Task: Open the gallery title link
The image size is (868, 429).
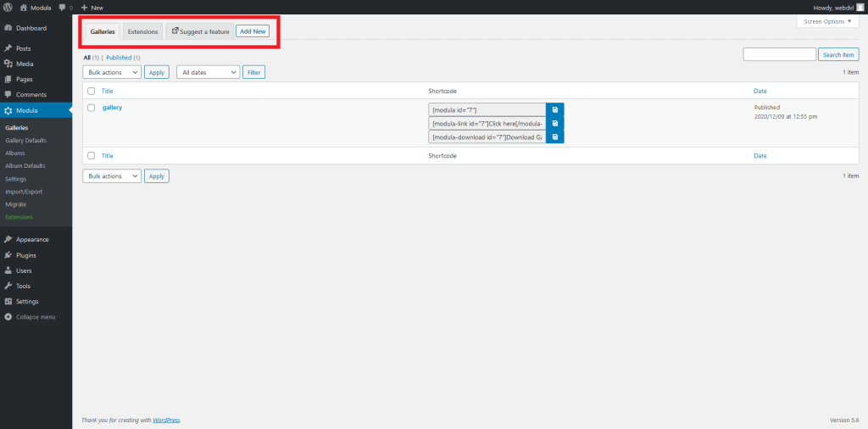Action: point(112,108)
